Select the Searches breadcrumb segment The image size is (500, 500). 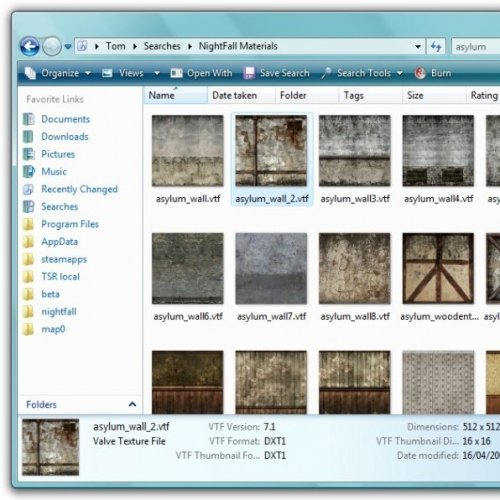[162, 46]
